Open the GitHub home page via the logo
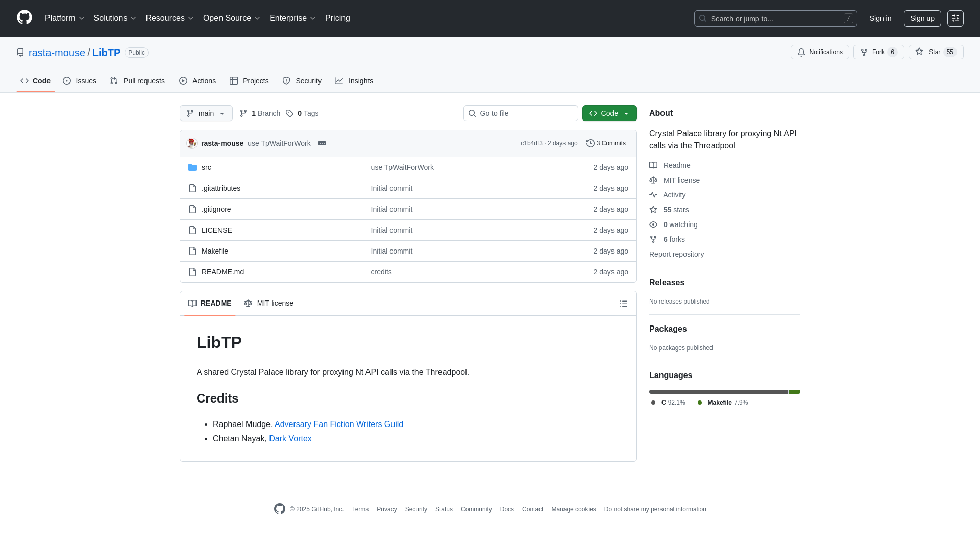Screen dimensions: 980x551 click(x=23, y=18)
